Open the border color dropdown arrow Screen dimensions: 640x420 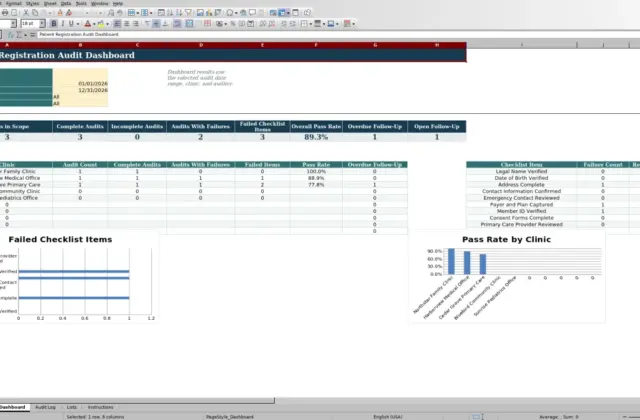pyautogui.click(x=338, y=24)
